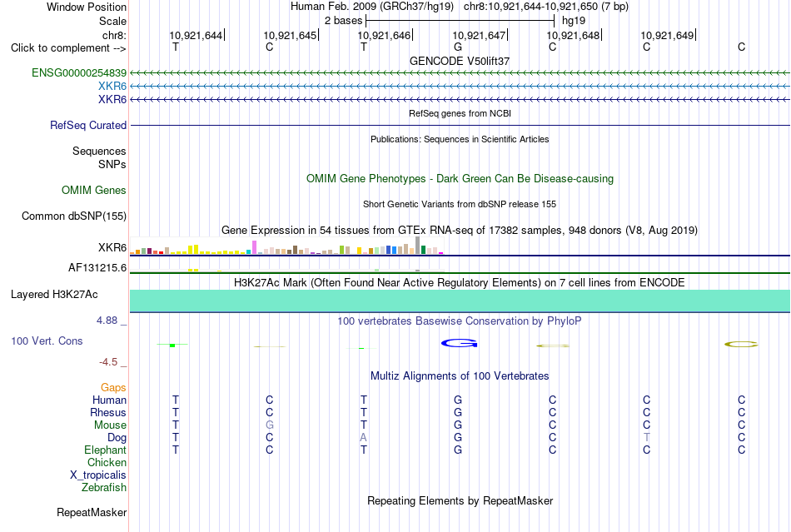Select the Zebrafish alignment row label
Viewport: 791px width, 532px height.
[x=104, y=488]
